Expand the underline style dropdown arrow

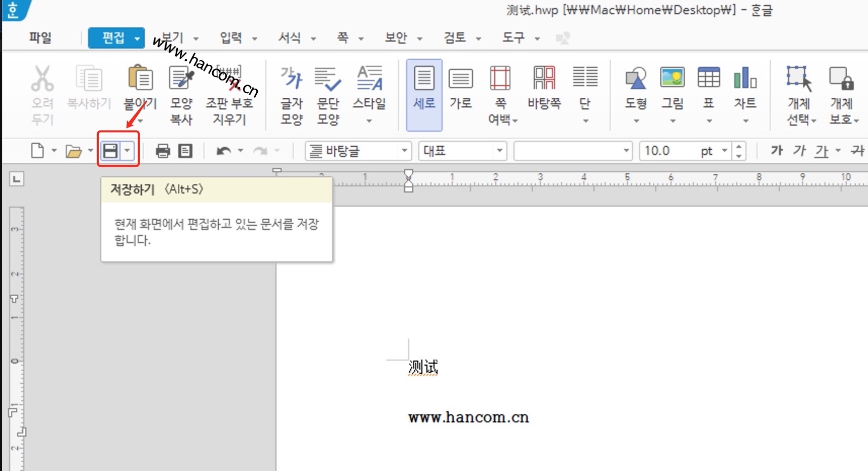pos(838,151)
